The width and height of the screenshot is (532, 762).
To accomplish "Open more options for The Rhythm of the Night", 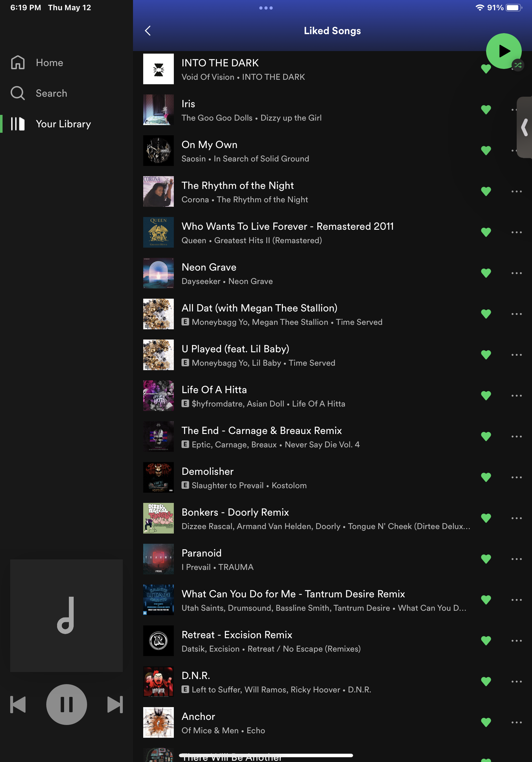I will [516, 191].
